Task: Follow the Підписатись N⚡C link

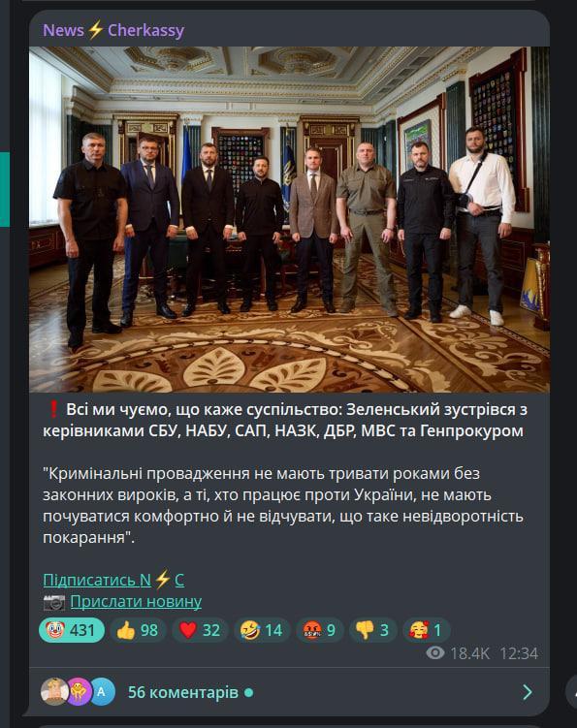Action: tap(113, 580)
